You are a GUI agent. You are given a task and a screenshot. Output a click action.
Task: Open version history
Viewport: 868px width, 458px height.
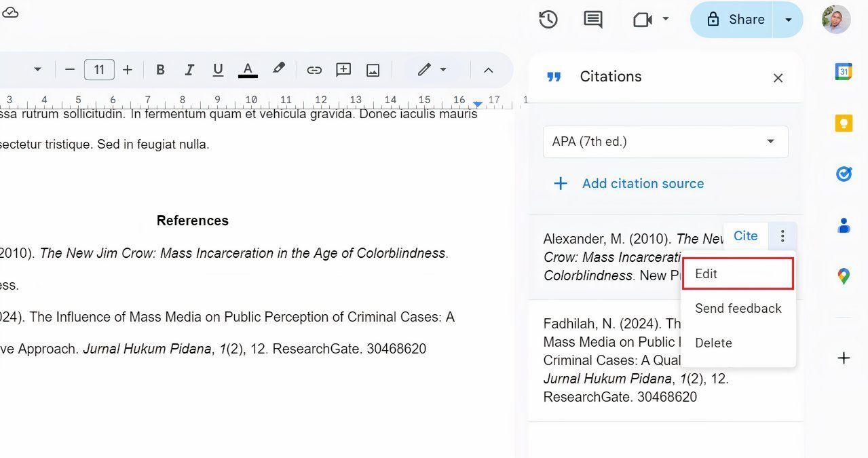click(x=548, y=19)
